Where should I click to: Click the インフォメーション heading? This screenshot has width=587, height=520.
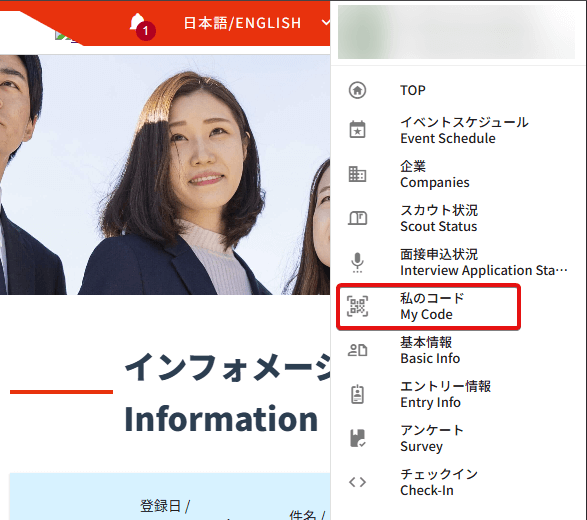coord(227,368)
